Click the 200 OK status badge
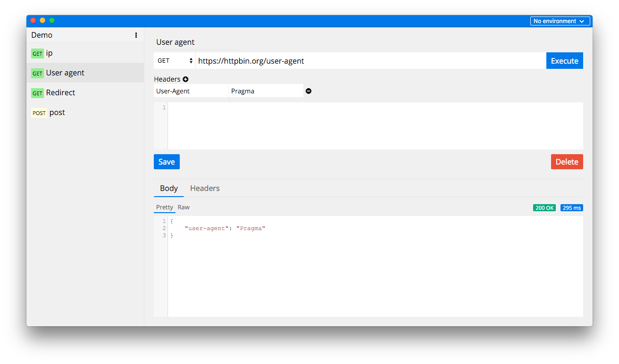The width and height of the screenshot is (619, 364). [544, 207]
